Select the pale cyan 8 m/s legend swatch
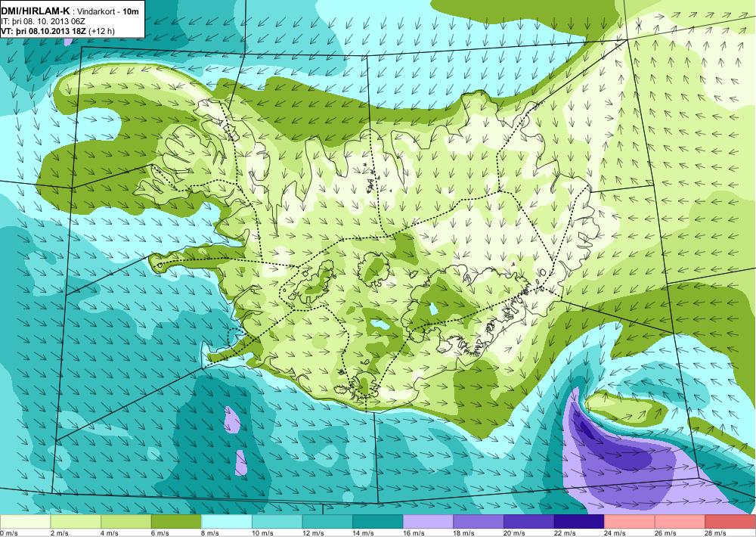 [227, 522]
